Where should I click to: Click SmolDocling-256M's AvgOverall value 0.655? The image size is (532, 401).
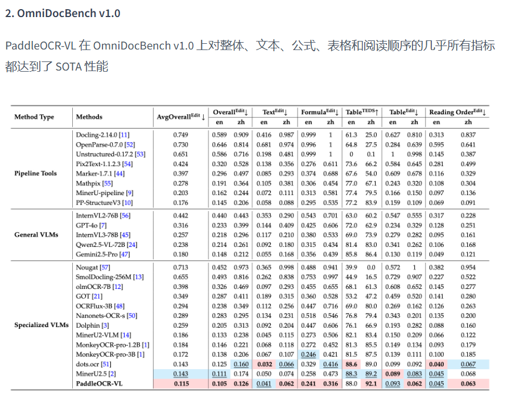click(x=181, y=277)
